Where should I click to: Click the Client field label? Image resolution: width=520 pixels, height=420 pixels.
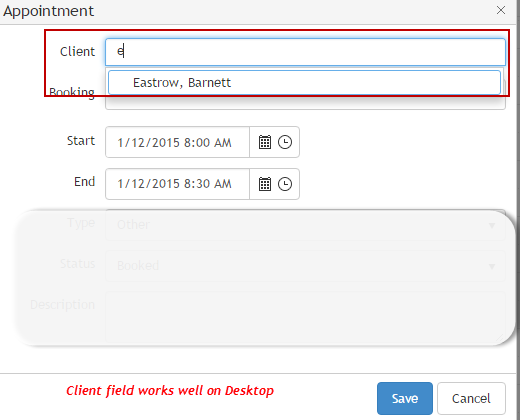tap(77, 52)
